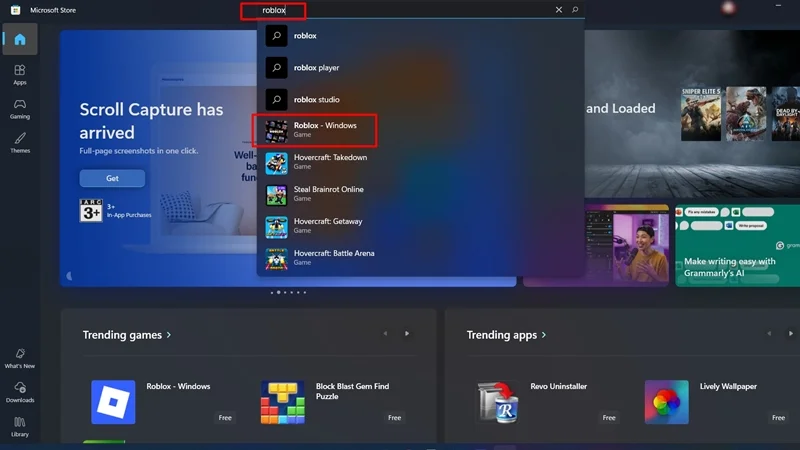Viewport: 800px width, 450px height.
Task: Click the IARC 3+ age rating badge
Action: (91, 210)
